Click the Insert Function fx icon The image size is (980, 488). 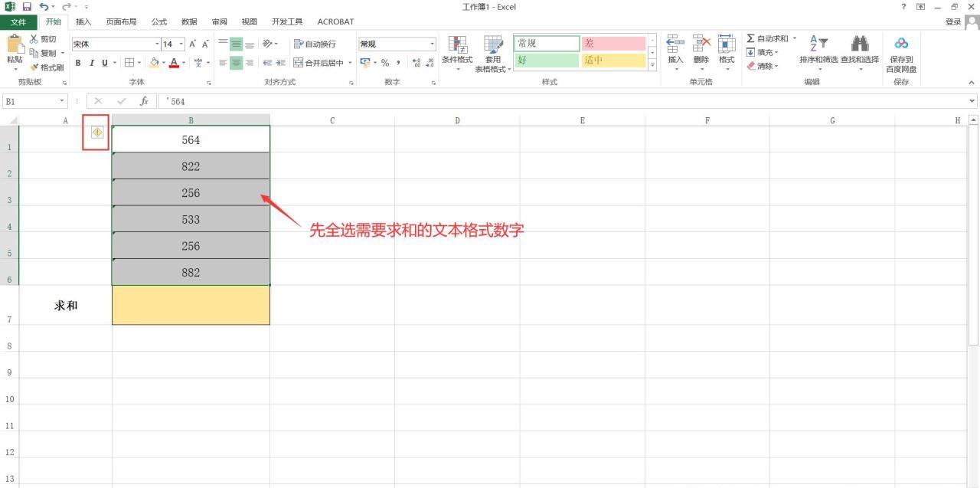tap(143, 101)
